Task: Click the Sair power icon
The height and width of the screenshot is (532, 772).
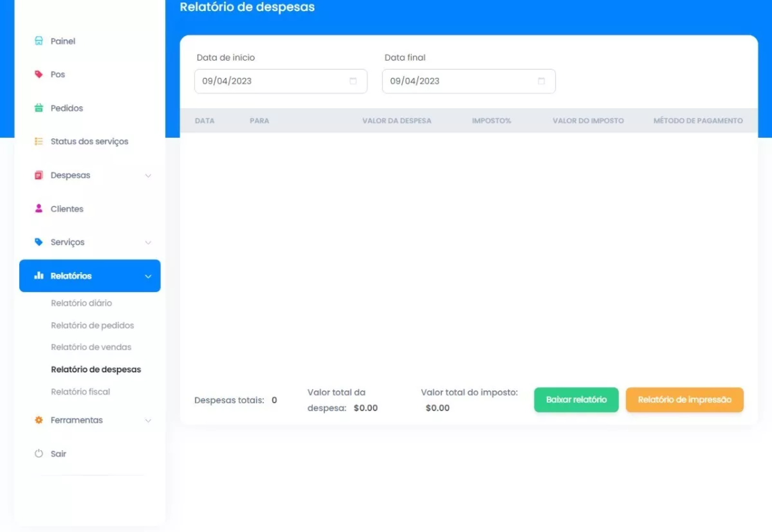Action: pos(39,453)
